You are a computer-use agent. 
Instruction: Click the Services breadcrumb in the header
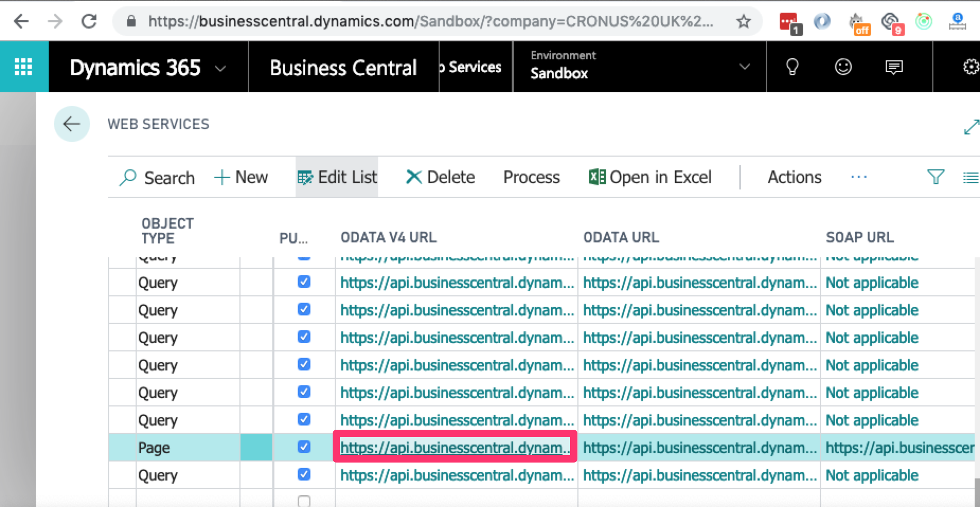471,67
